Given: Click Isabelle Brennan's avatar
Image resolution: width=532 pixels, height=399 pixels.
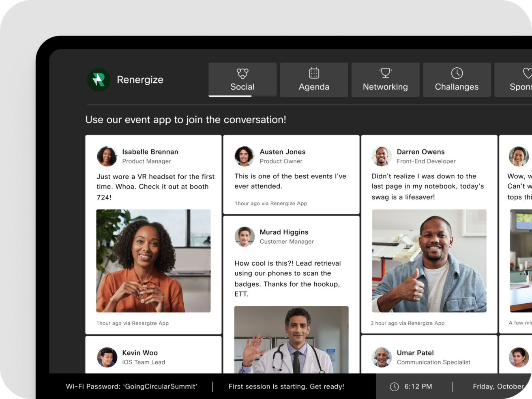Looking at the screenshot, I should coord(107,156).
